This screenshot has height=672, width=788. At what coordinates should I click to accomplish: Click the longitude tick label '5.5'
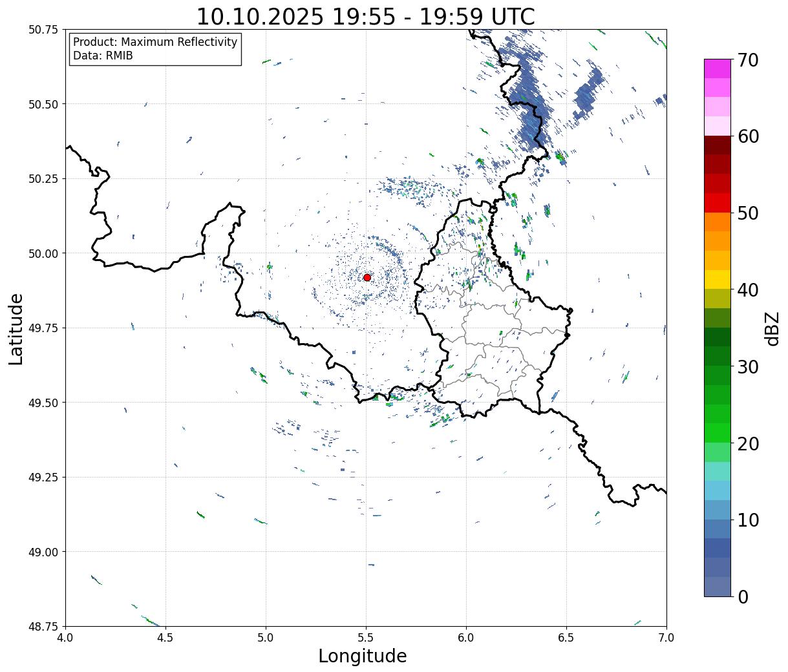[366, 638]
